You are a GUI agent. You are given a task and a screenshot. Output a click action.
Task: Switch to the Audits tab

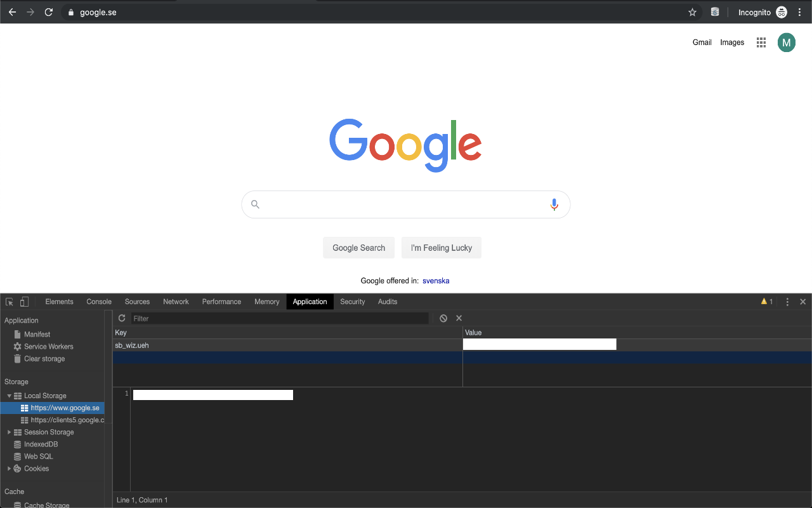388,302
